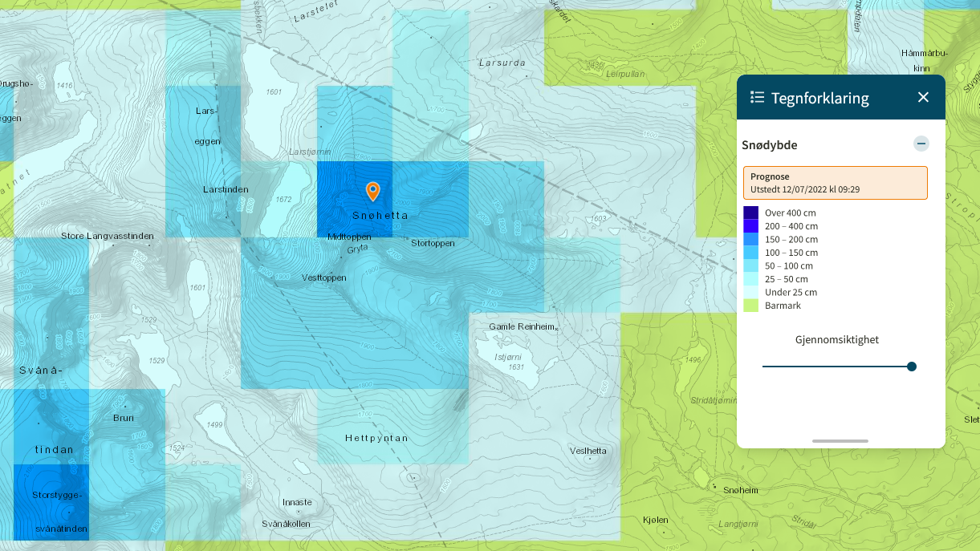Image resolution: width=980 pixels, height=551 pixels.
Task: Click the '150 – 200 cm' legend swatch
Action: pos(750,240)
